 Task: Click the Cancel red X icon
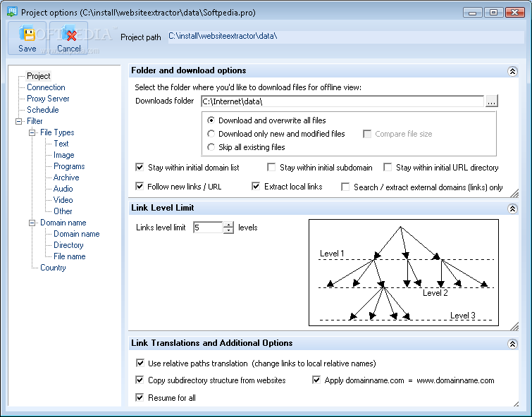69,33
